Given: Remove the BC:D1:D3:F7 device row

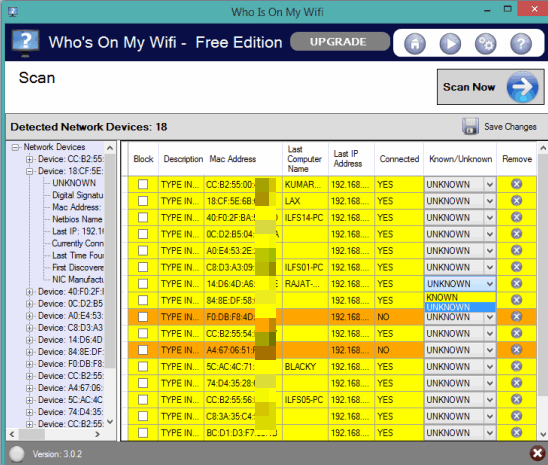Looking at the screenshot, I should click(516, 433).
